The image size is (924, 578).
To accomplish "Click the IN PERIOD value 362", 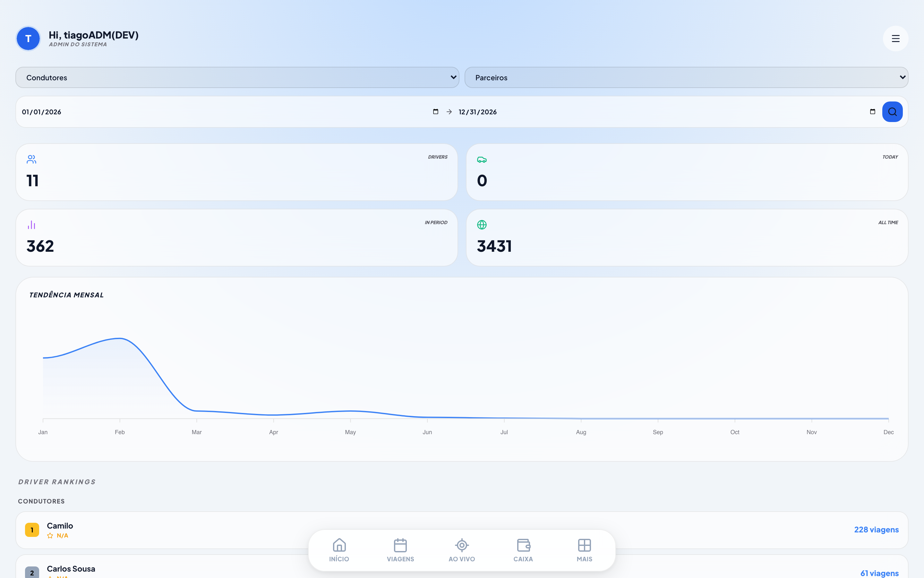I will 40,246.
